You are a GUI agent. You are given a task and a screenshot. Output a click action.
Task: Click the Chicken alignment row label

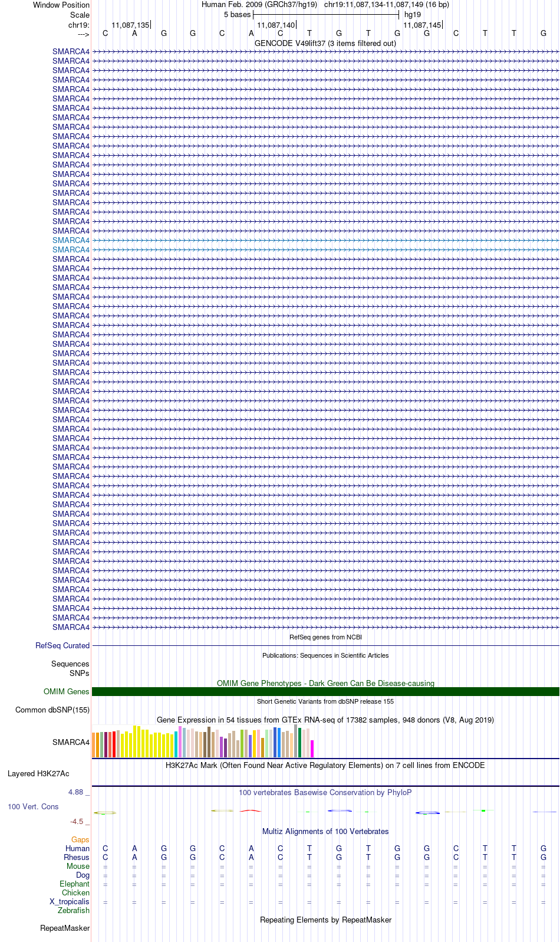tap(75, 893)
